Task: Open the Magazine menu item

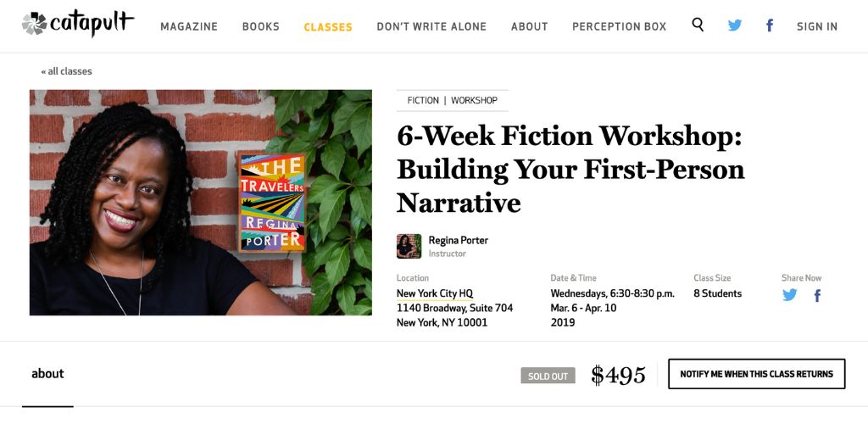Action: click(189, 26)
